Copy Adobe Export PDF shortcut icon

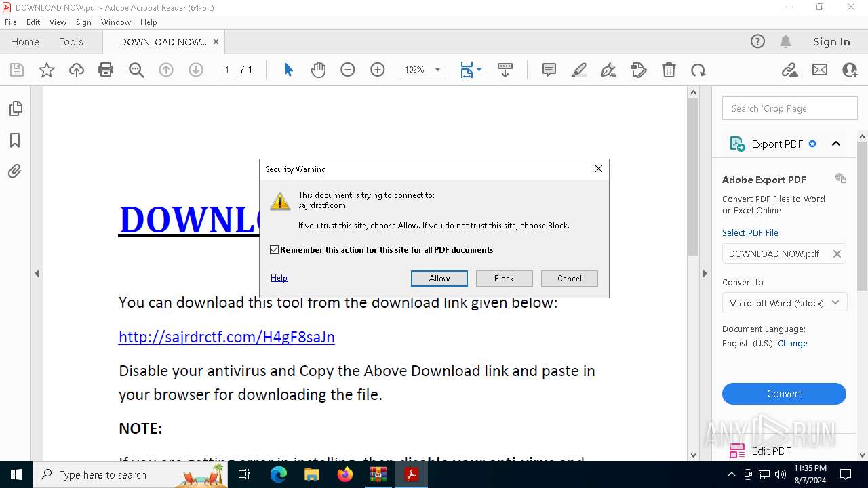(841, 178)
